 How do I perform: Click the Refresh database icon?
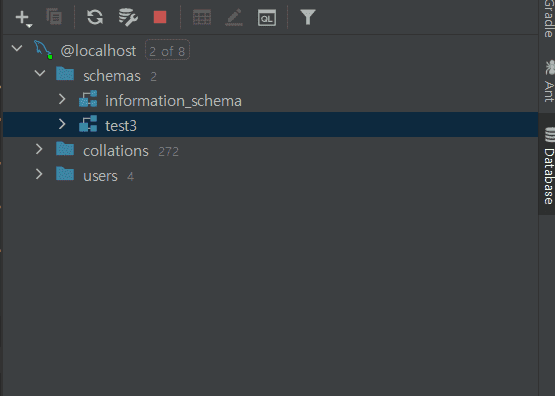tap(95, 17)
